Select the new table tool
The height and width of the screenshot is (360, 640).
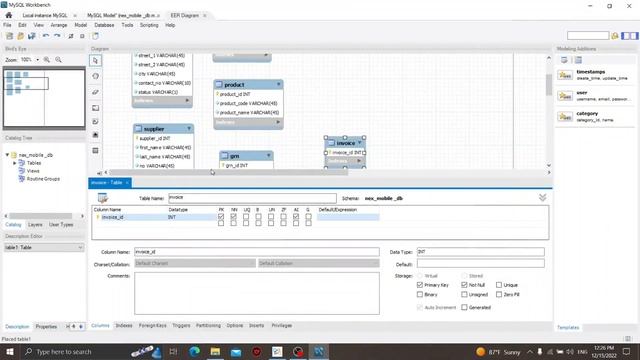pos(95,151)
